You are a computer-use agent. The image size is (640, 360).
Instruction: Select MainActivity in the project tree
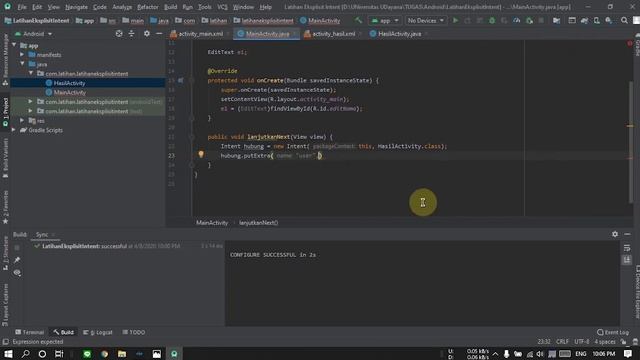70,92
